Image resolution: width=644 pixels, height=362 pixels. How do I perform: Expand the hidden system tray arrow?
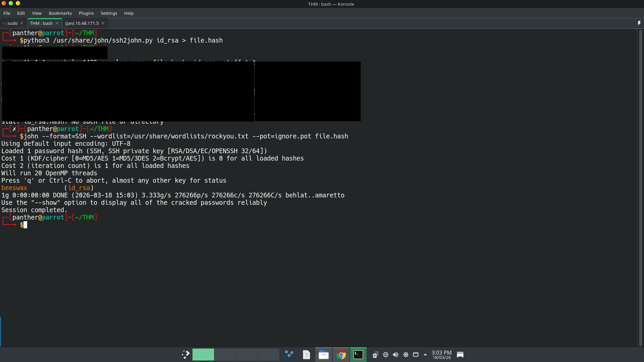[x=425, y=355]
